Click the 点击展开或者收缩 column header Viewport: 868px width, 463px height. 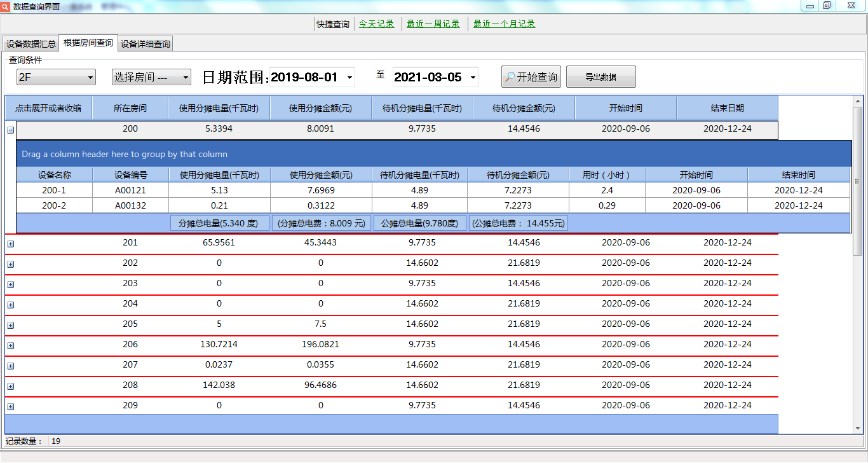pyautogui.click(x=48, y=108)
